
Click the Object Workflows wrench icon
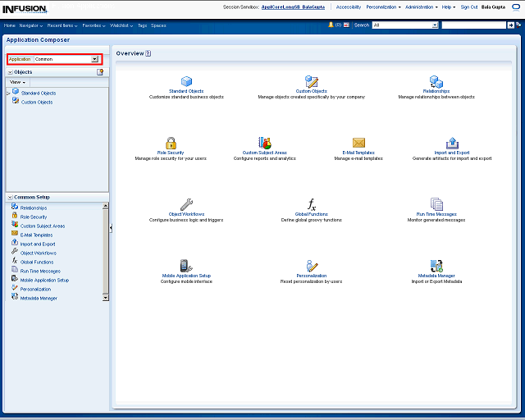tap(186, 204)
